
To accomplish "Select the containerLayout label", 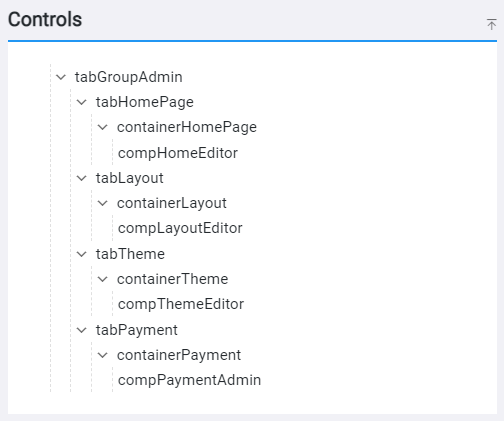I will 172,203.
